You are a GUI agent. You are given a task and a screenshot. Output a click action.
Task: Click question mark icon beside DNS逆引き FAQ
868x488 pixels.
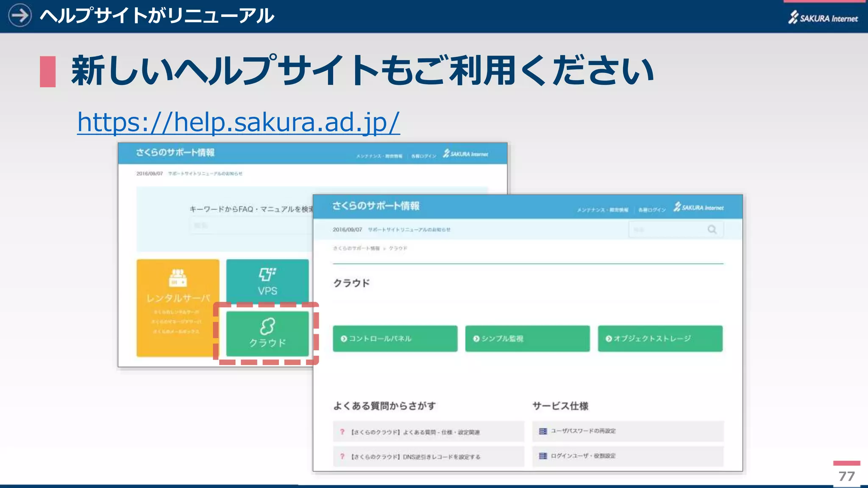[342, 457]
